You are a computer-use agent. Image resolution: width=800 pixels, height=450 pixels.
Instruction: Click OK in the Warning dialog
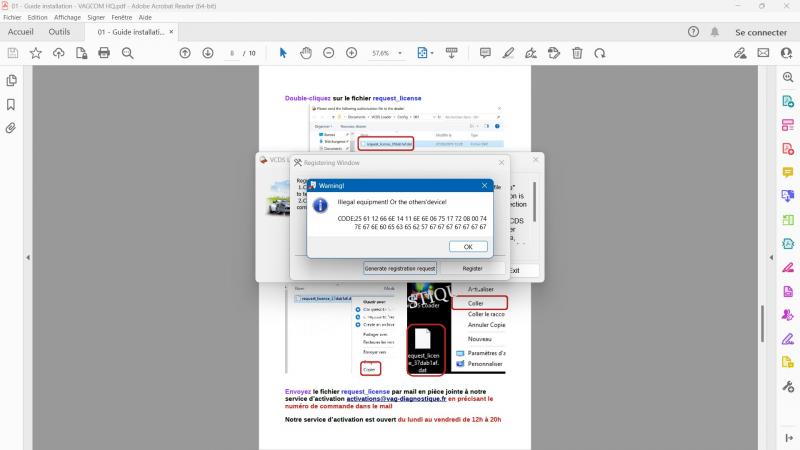468,246
